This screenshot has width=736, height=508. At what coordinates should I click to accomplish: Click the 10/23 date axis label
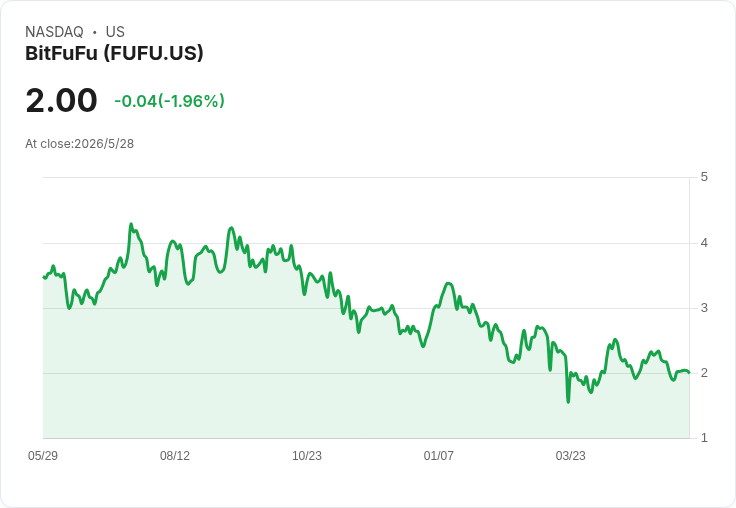pos(307,456)
